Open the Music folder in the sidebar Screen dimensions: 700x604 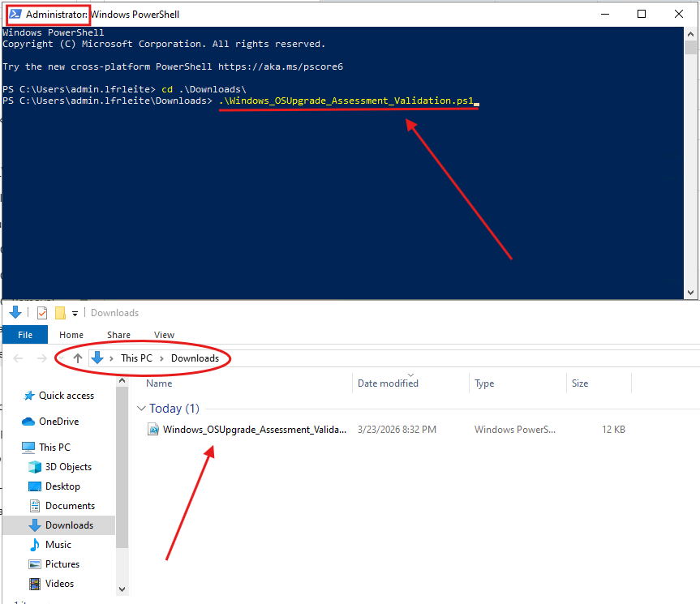58,545
